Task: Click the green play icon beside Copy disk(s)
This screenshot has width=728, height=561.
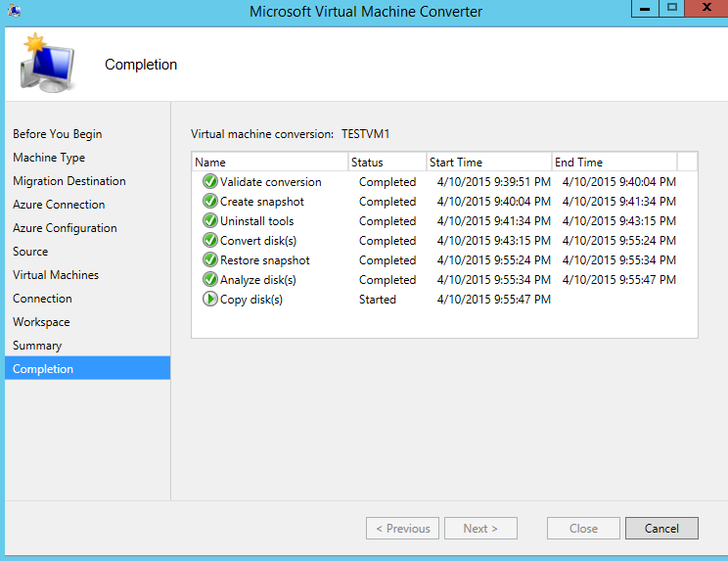Action: click(209, 299)
